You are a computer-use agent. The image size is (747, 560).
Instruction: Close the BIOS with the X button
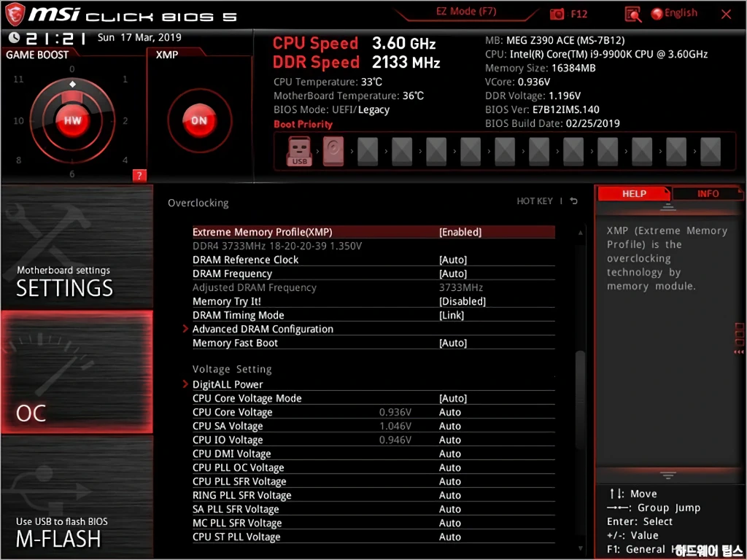tap(726, 15)
